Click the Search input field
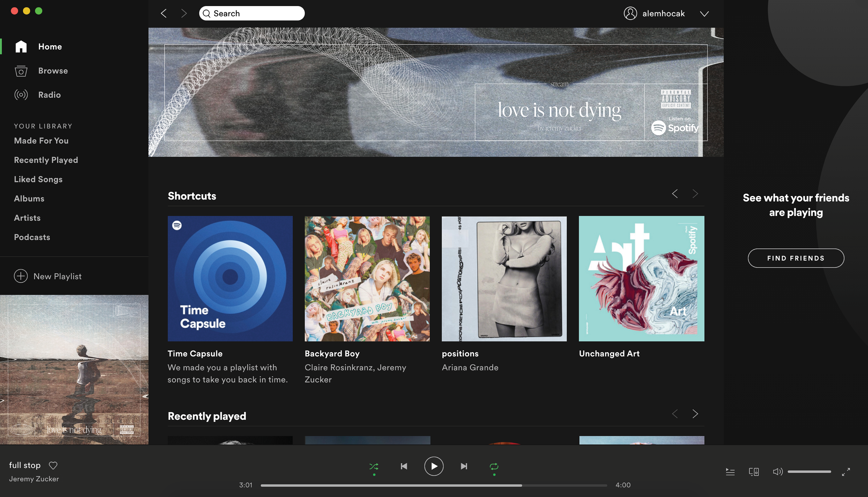The height and width of the screenshot is (497, 868). click(x=252, y=13)
